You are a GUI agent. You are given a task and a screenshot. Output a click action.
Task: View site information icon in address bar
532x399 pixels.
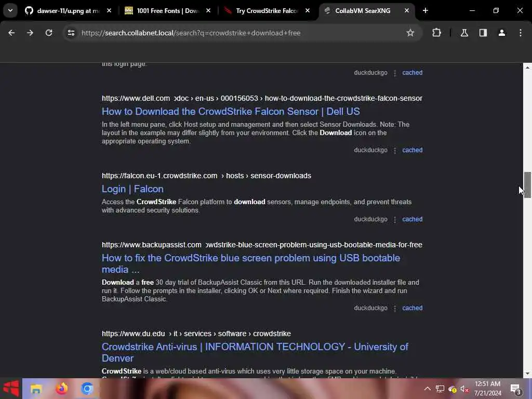coord(71,33)
